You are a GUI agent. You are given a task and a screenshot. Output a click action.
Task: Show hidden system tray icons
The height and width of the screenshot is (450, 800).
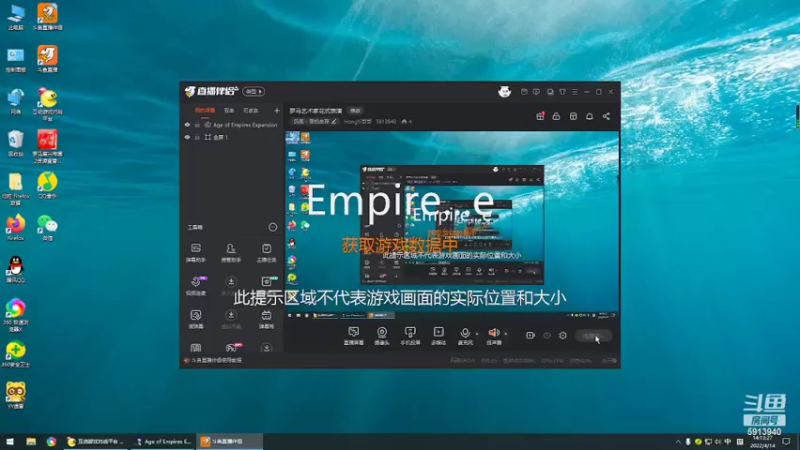(x=678, y=442)
